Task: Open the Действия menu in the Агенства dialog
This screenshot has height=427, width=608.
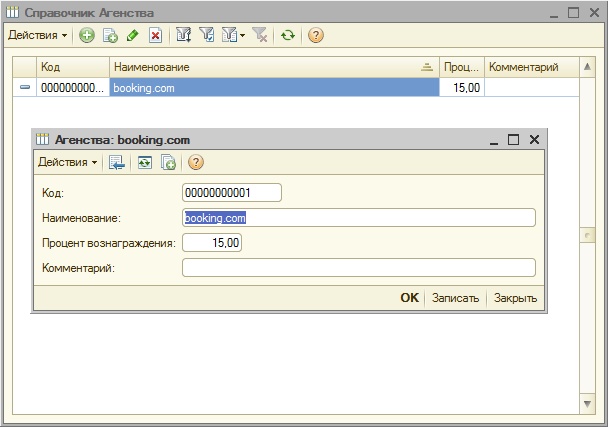Action: coord(67,162)
